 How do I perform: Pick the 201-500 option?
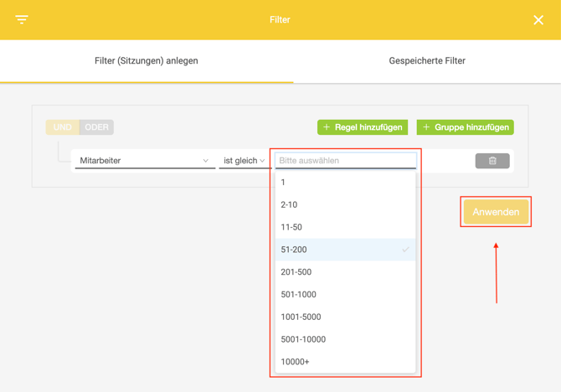pos(345,272)
